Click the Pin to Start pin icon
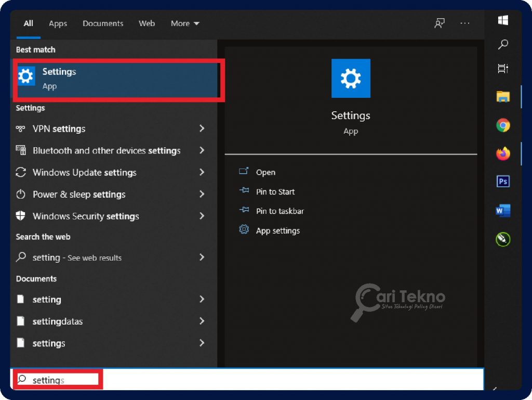 click(244, 190)
